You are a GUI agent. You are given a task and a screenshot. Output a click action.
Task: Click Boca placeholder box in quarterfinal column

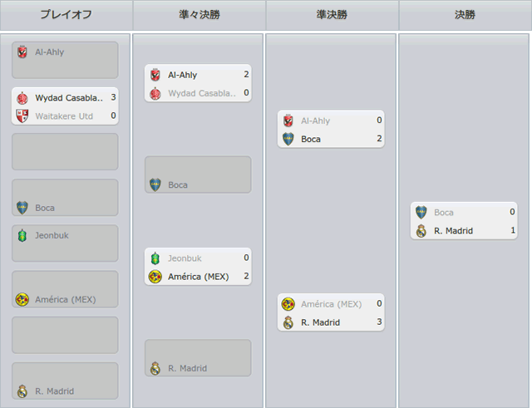tap(198, 175)
